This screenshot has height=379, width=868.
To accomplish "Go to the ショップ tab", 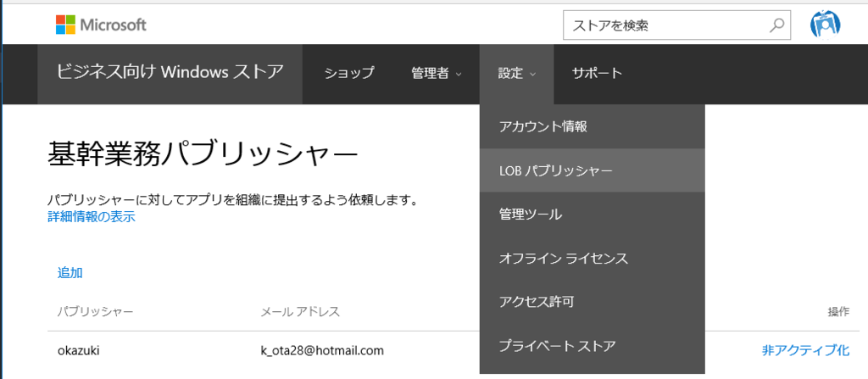I will pos(348,73).
